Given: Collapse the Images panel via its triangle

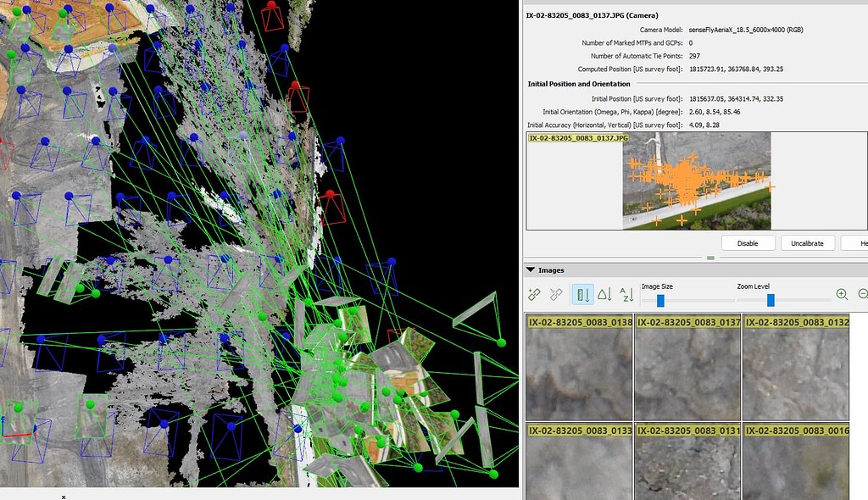Looking at the screenshot, I should pos(532,269).
